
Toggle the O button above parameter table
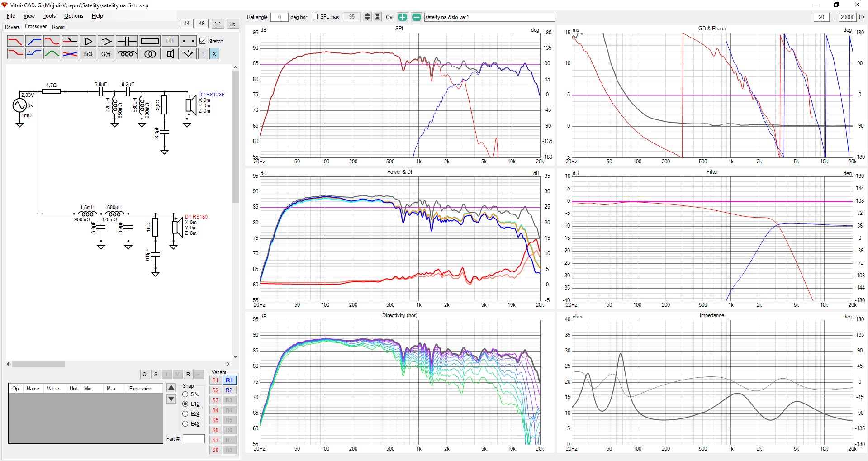[x=144, y=374]
